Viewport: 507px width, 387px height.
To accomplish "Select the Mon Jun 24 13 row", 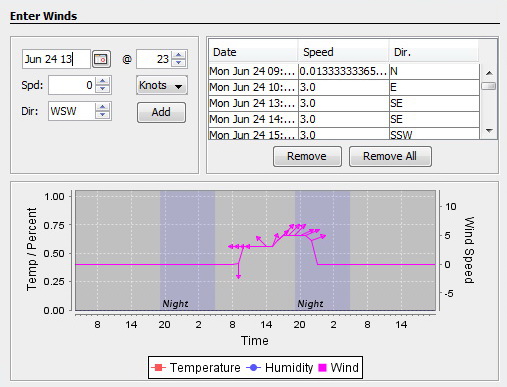I will coord(344,103).
